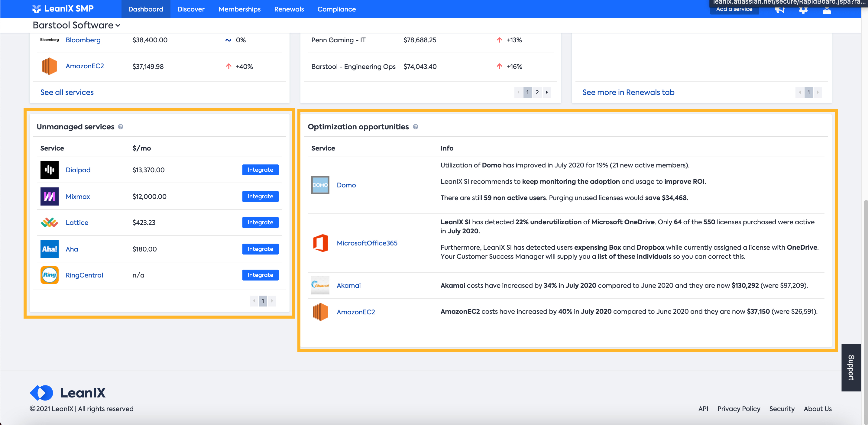The image size is (868, 425).
Task: Open help icon beside Unmanaged services
Action: (x=121, y=127)
